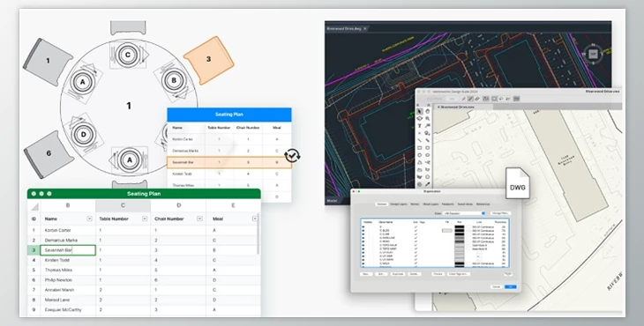Screen dimensions: 644x326
Task: Click the Edit... button in Organization dialog
Action: 382,274
